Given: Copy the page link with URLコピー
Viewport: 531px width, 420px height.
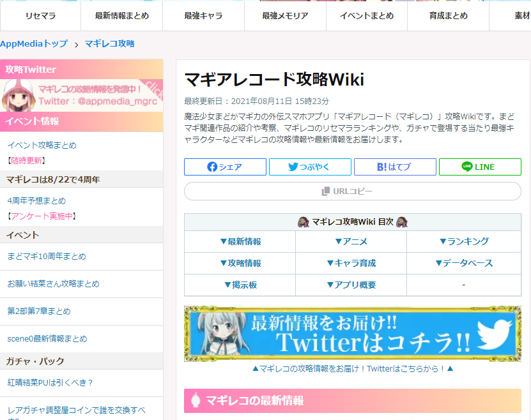Looking at the screenshot, I should pos(353,191).
